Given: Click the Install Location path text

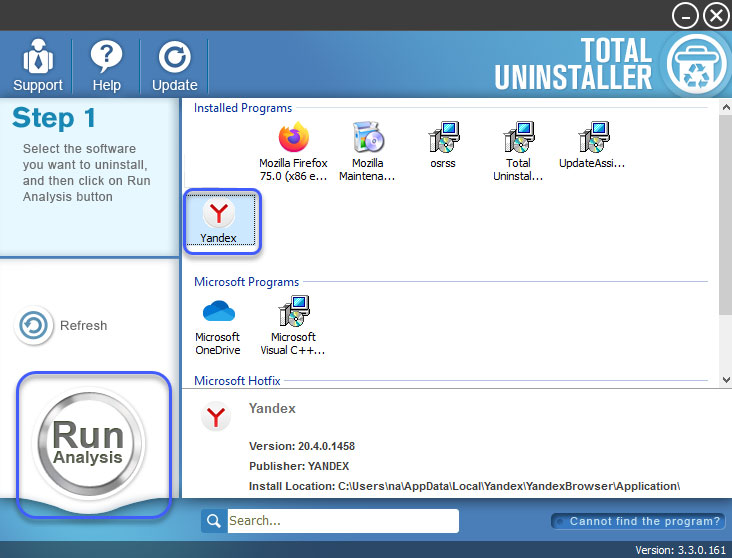Looking at the screenshot, I should (x=465, y=486).
